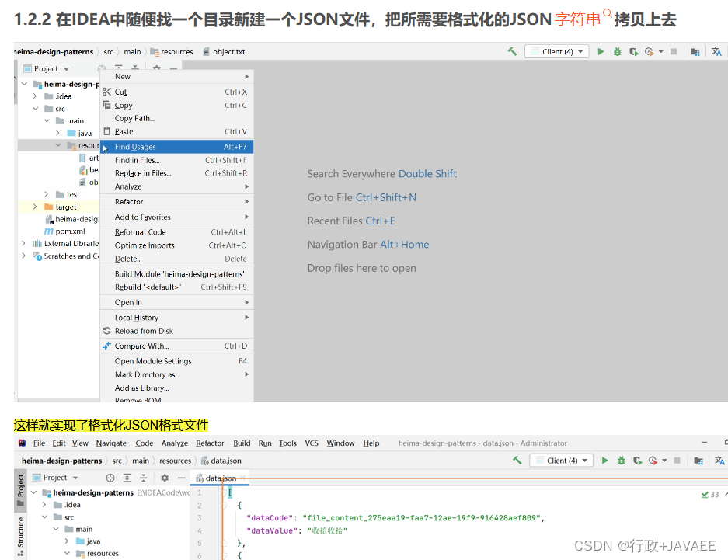Click the settings gear in lower Project panel
This screenshot has height=560, width=728.
tap(165, 478)
